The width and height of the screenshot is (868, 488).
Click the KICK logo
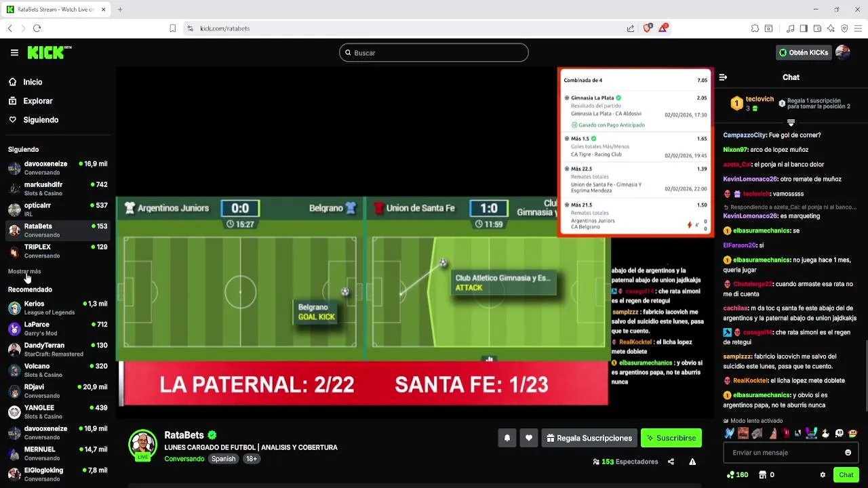pyautogui.click(x=50, y=53)
